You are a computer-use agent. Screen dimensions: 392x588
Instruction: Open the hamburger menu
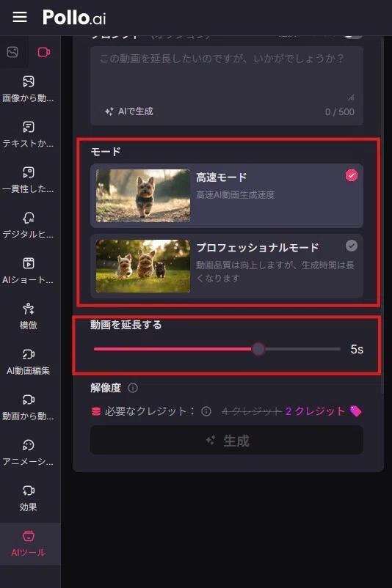point(20,17)
